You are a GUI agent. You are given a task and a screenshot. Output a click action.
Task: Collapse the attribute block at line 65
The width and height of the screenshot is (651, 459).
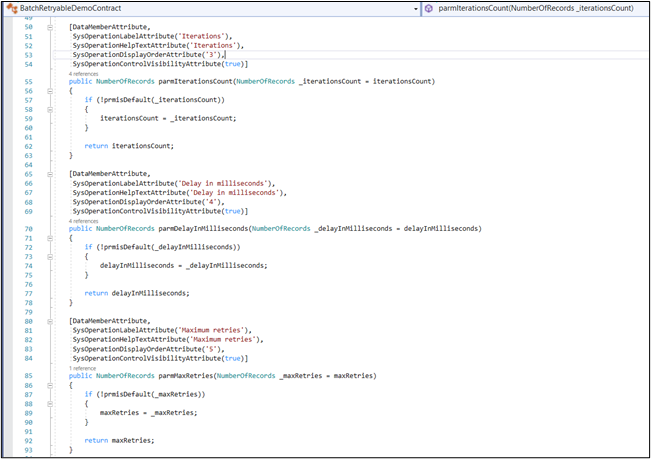50,174
